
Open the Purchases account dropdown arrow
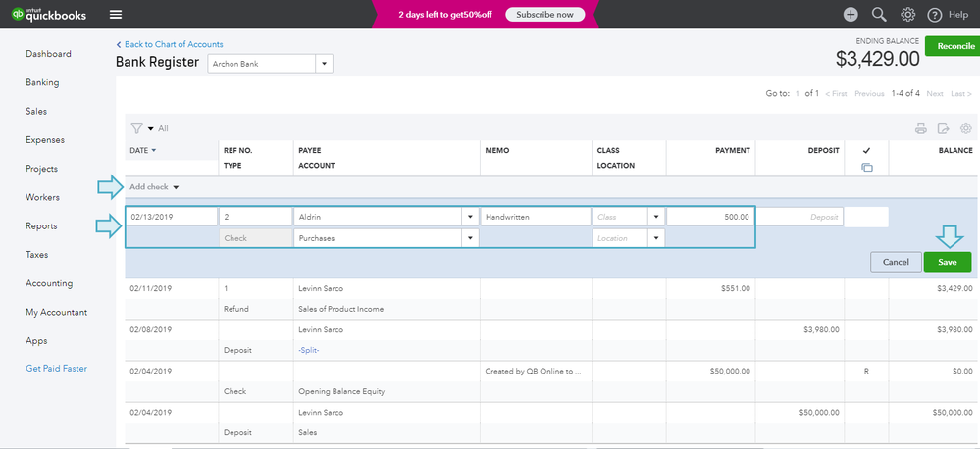tap(470, 238)
